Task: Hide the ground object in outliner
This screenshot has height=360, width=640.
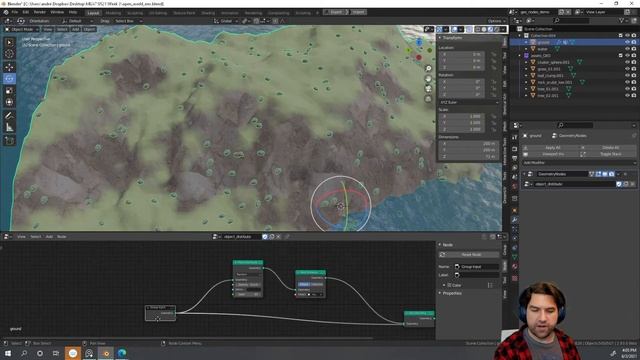Action: pyautogui.click(x=627, y=42)
